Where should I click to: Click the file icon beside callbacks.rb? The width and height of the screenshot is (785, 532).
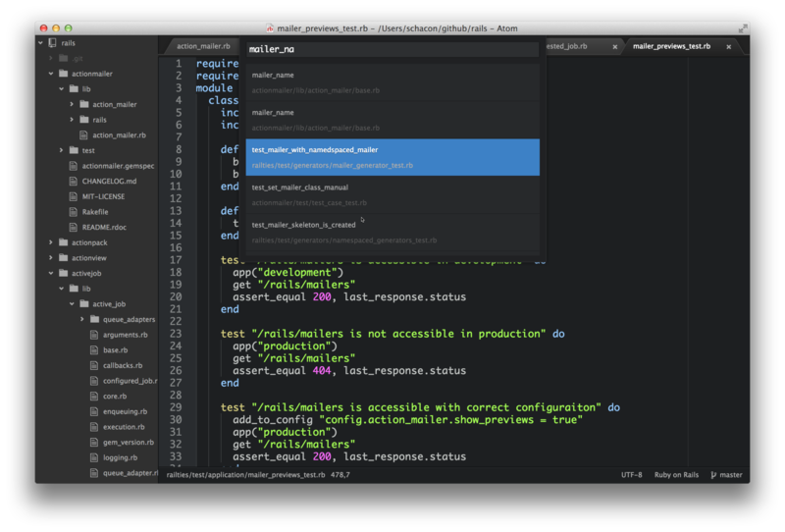(95, 365)
